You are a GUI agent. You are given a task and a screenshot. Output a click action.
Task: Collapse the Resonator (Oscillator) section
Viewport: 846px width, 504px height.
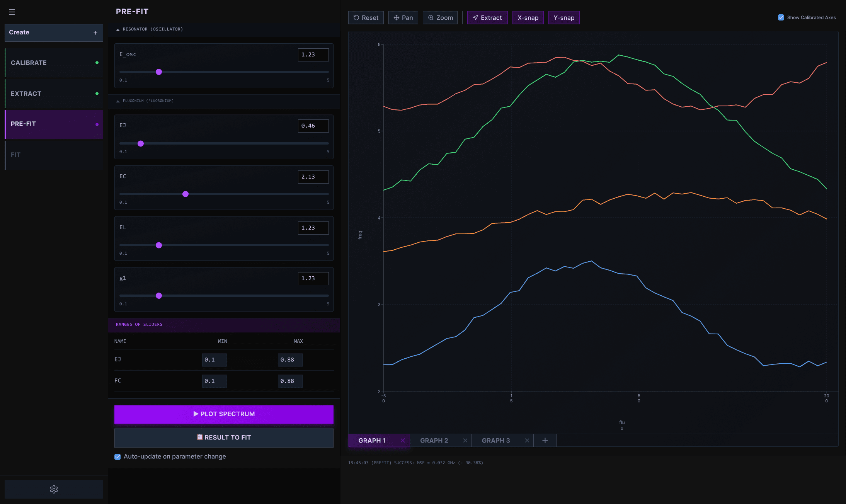pos(118,30)
